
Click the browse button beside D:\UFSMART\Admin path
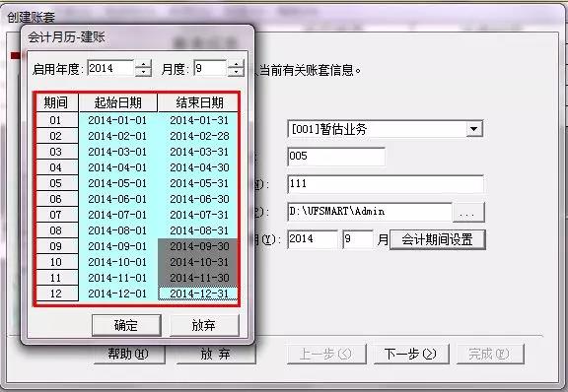468,212
